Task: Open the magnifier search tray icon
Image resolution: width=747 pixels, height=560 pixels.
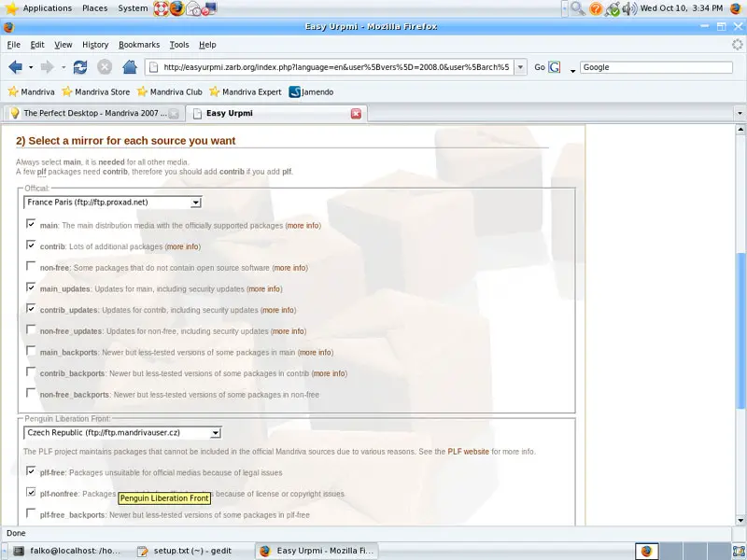Action: pos(578,8)
